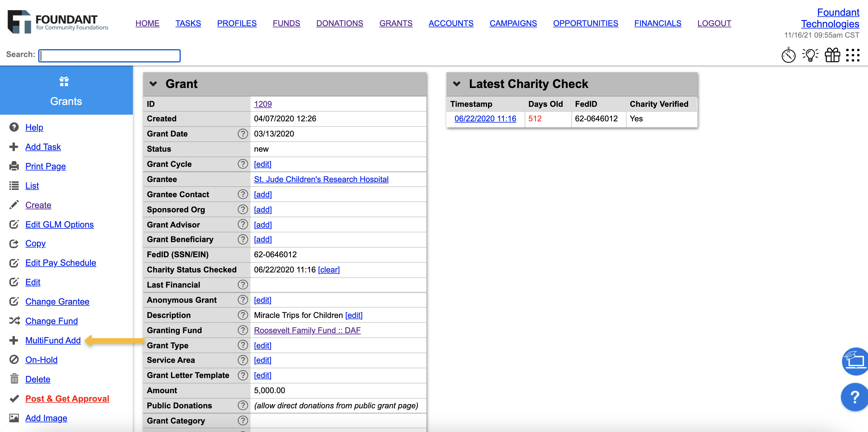Click the Grant Category help icon

tap(243, 421)
